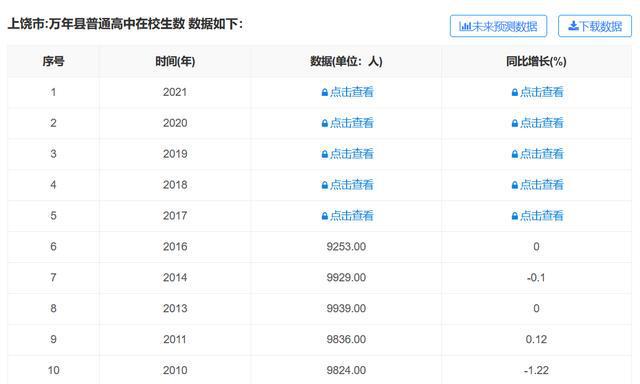Select the value 9836.00
Image resolution: width=640 pixels, height=384 pixels.
tap(346, 339)
